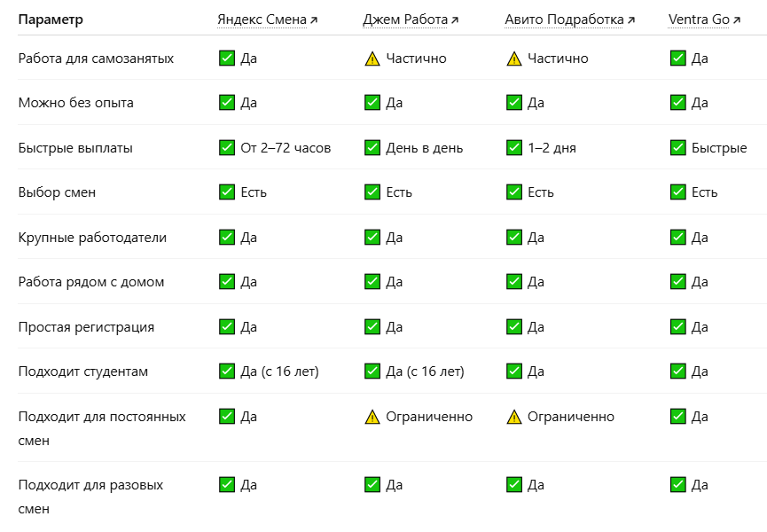The image size is (767, 532).
Task: Follow the Авито Подработка link
Action: click(x=569, y=20)
